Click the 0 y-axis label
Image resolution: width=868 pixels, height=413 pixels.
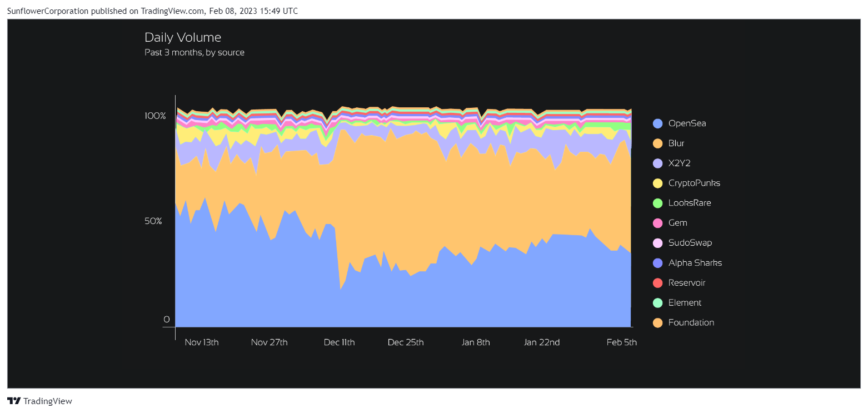pos(166,319)
